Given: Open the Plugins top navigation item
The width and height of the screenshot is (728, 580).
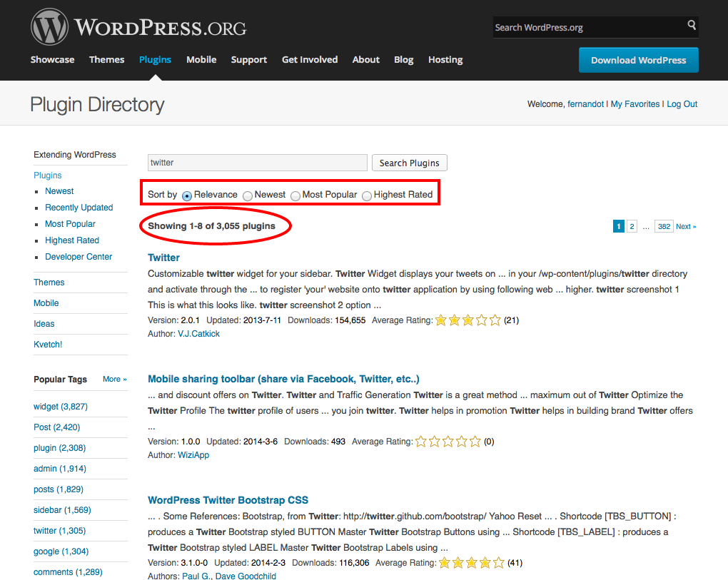Looking at the screenshot, I should point(155,60).
